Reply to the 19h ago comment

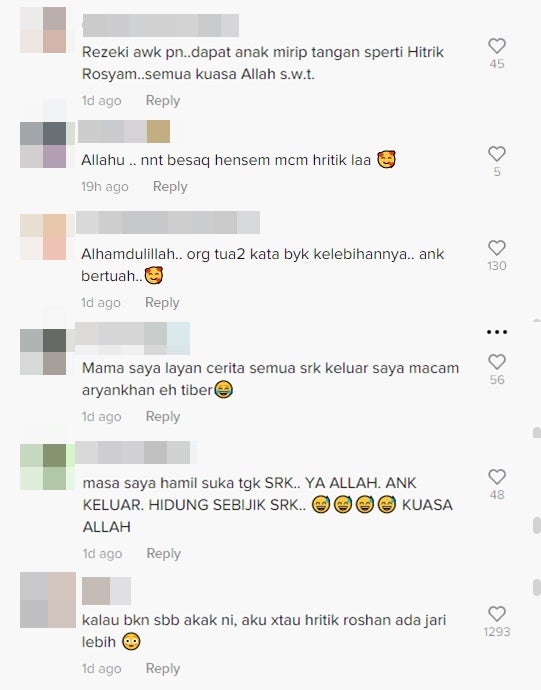[170, 186]
